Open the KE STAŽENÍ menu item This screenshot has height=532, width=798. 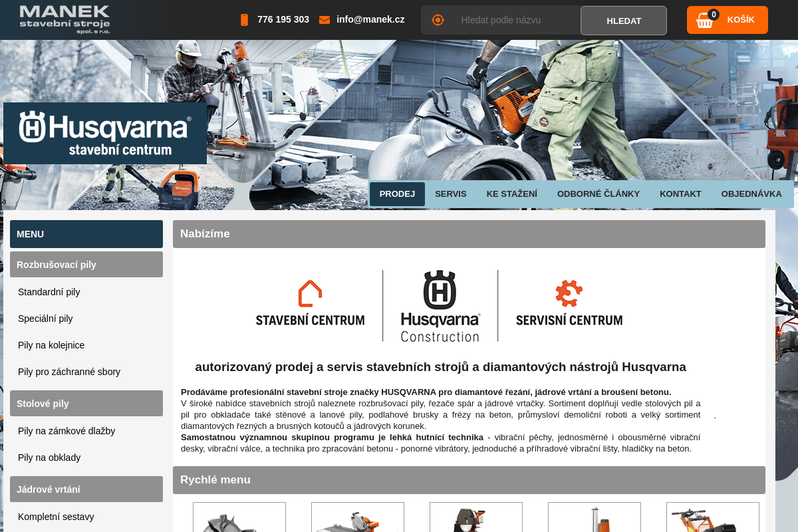pos(511,194)
